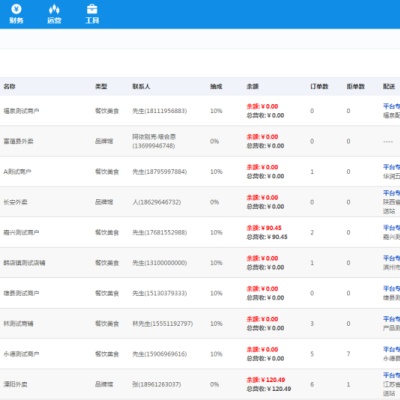Image resolution: width=400 pixels, height=400 pixels.
Task: Open the 工具 tools menu
Action: tap(92, 14)
